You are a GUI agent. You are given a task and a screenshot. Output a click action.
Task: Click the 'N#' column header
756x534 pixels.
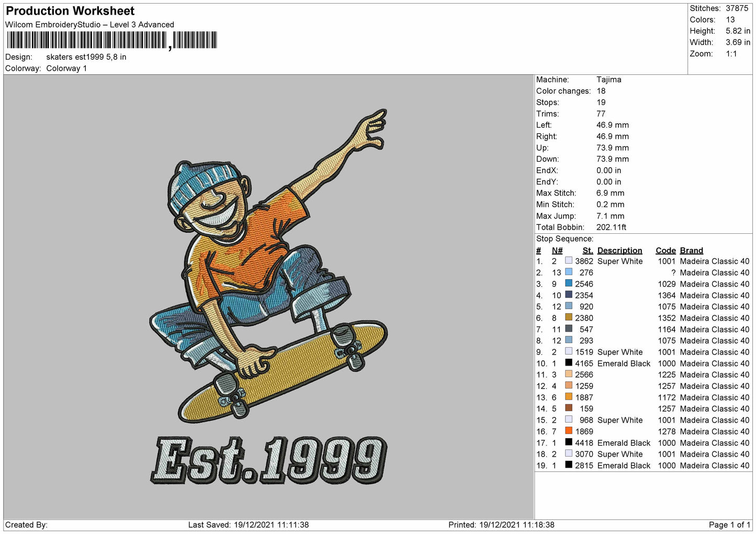pos(557,251)
